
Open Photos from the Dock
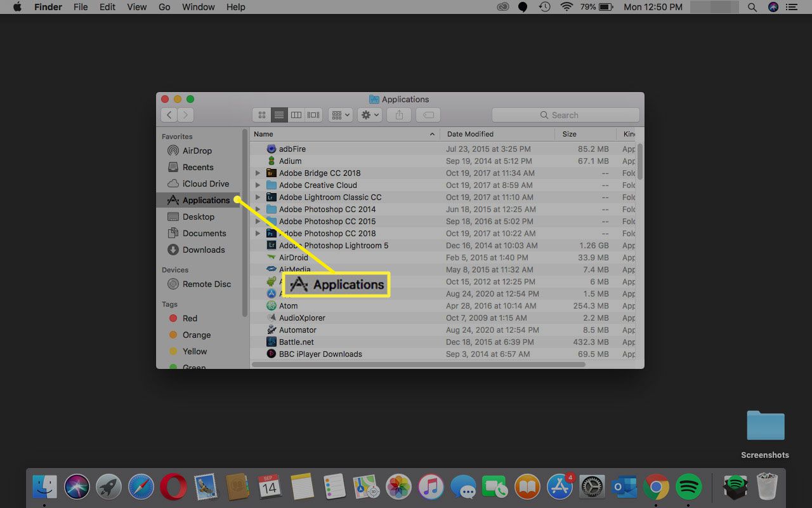399,488
